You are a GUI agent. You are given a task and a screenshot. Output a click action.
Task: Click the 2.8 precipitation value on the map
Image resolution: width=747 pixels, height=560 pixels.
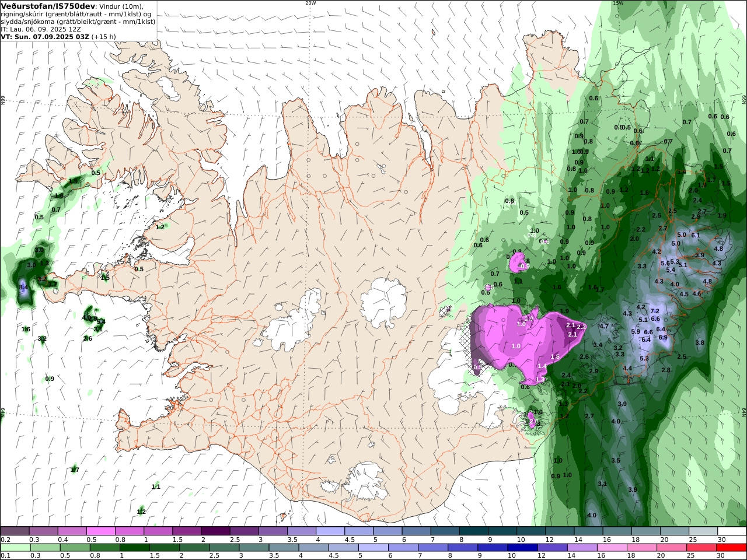666,370
